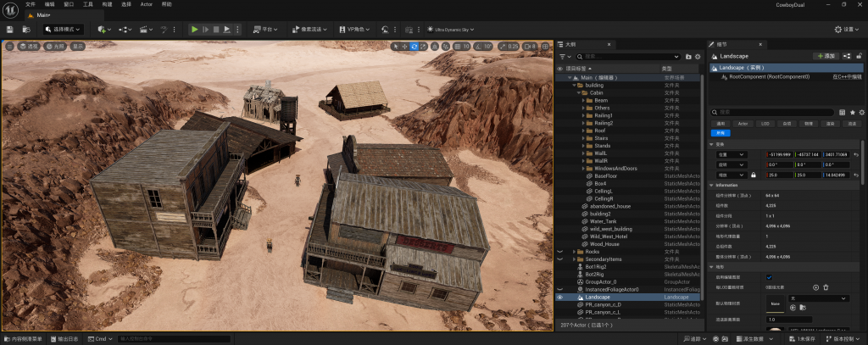
Task: Click the add folder icon in outliner
Action: (687, 56)
